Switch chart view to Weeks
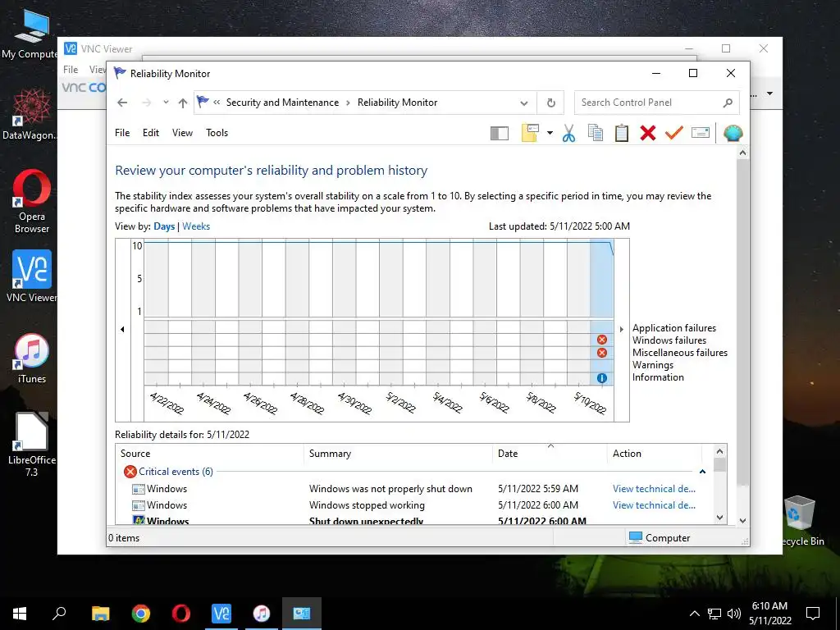The height and width of the screenshot is (630, 840). coord(196,226)
